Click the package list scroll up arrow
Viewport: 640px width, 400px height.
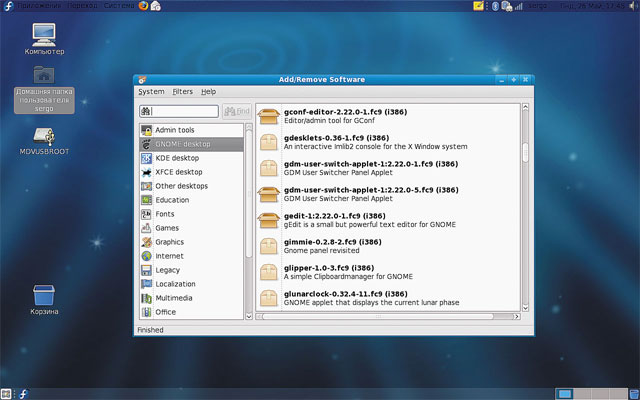coord(525,107)
